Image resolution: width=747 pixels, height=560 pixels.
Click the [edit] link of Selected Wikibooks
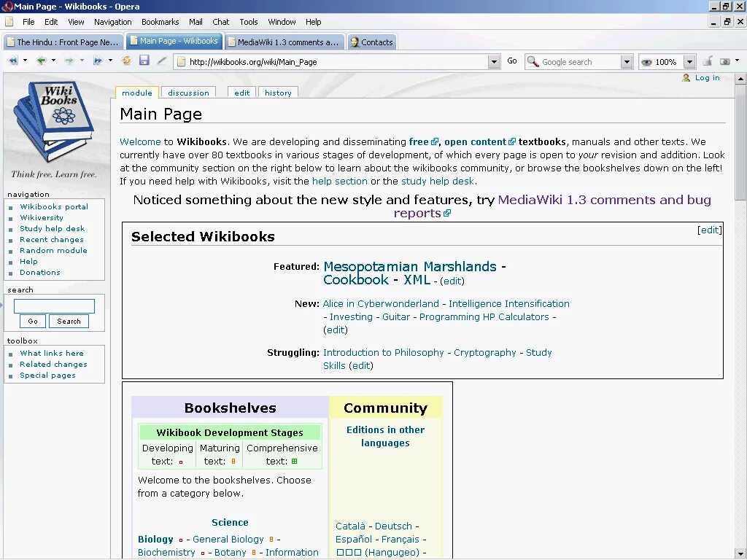click(709, 230)
